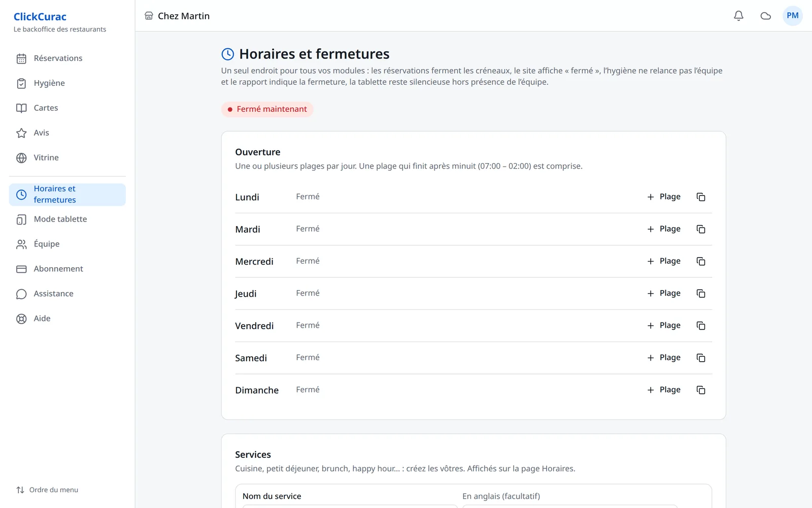Add a Plage for Samedi
Viewport: 812px width, 508px height.
pos(664,358)
